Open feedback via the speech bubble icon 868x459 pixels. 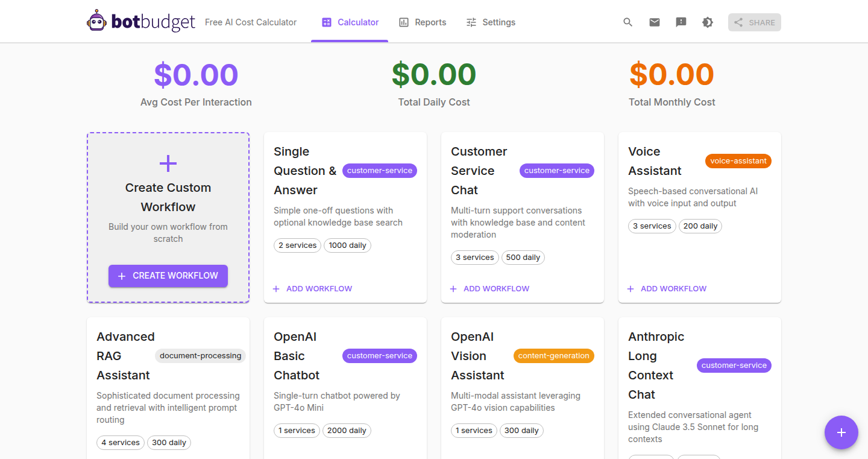681,22
